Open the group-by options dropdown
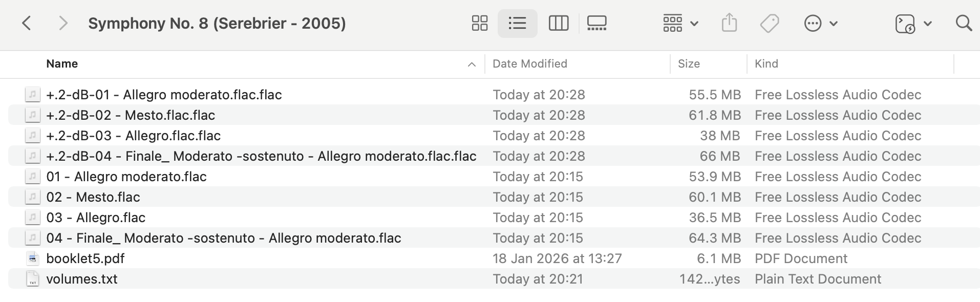The width and height of the screenshot is (980, 302). pos(680,23)
